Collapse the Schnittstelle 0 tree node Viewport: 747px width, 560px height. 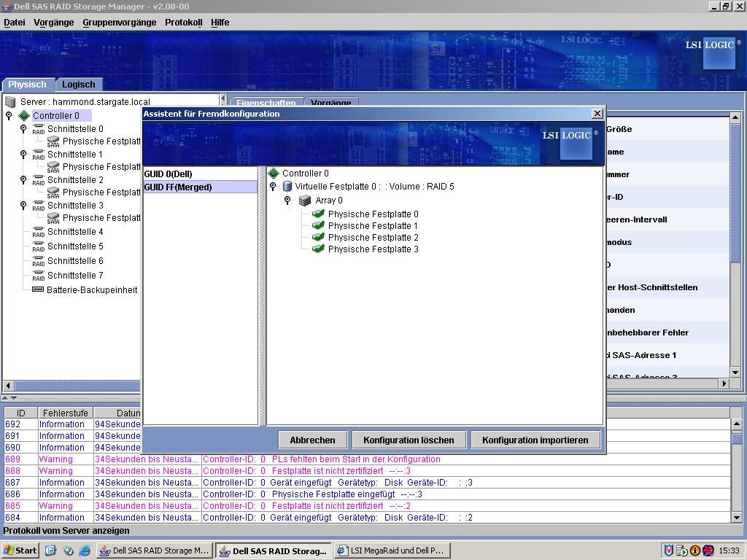click(x=23, y=129)
